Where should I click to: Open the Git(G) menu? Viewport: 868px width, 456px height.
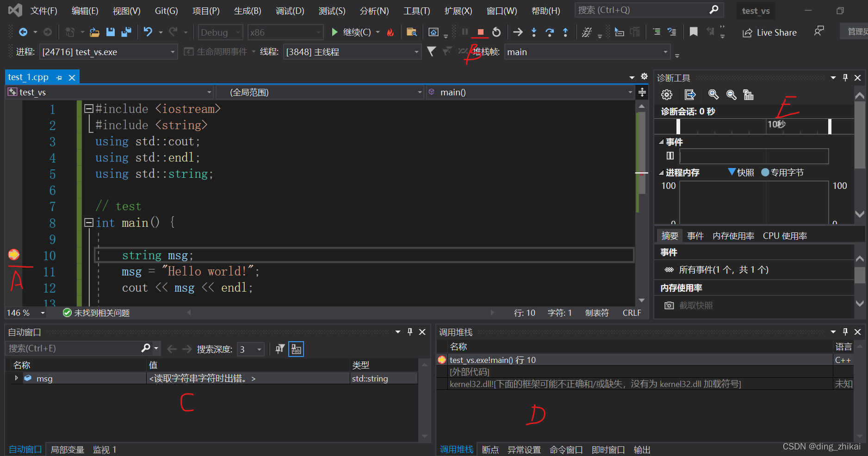[x=166, y=11]
